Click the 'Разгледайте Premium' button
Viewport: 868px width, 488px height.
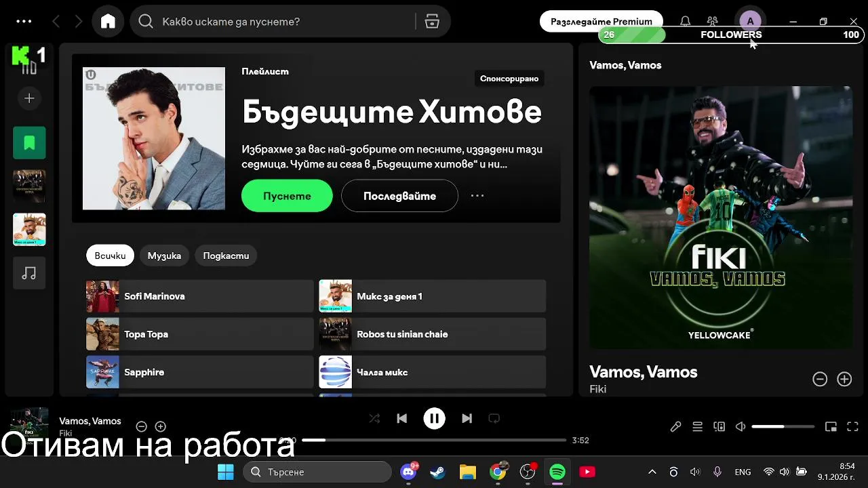tap(601, 22)
